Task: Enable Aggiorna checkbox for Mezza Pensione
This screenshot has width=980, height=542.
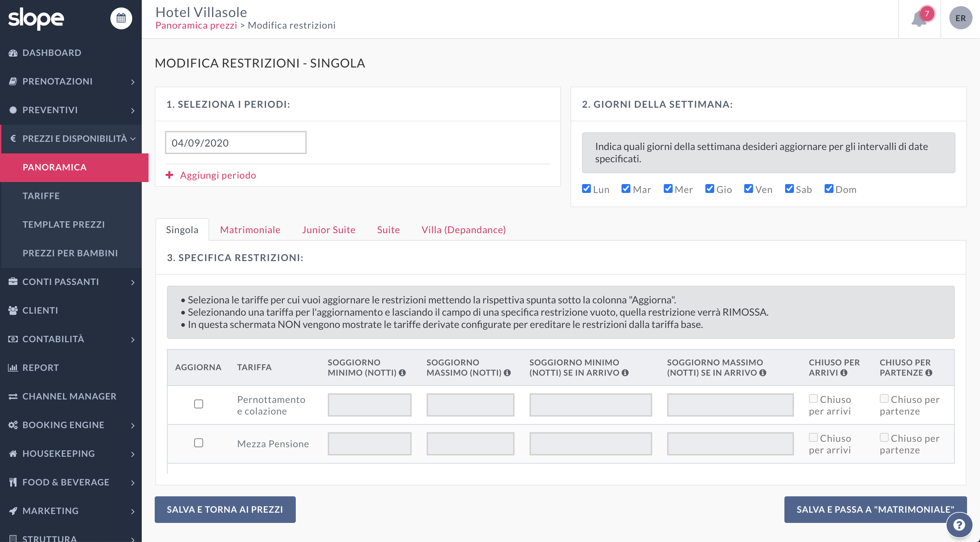Action: tap(198, 443)
